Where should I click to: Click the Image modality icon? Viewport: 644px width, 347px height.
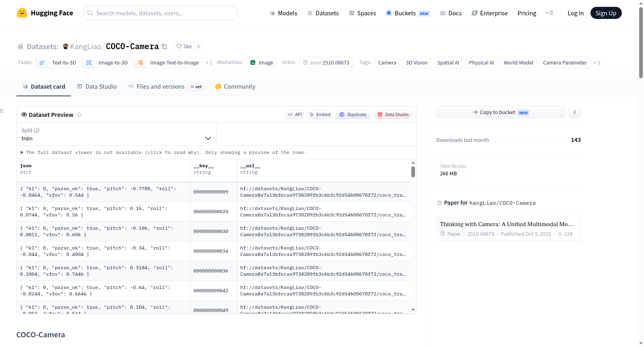pos(253,62)
